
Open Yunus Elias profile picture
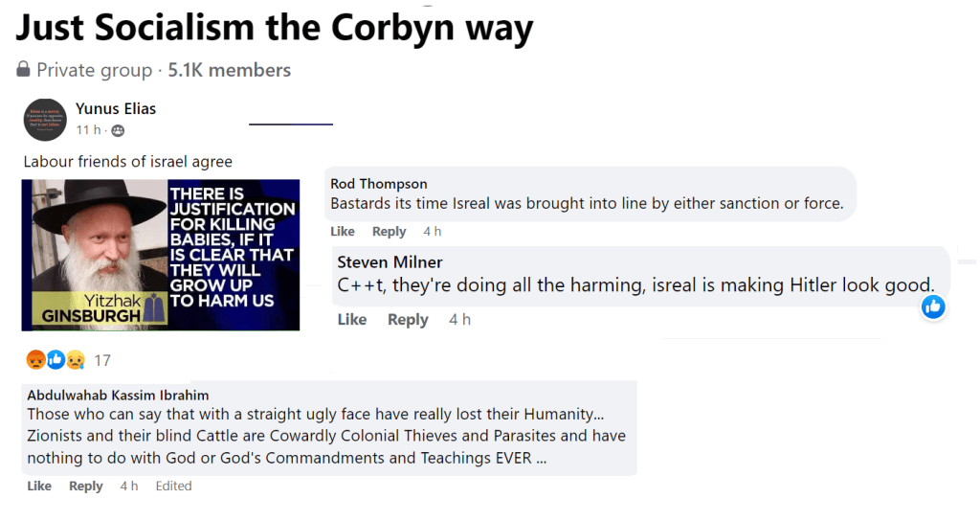tap(44, 119)
